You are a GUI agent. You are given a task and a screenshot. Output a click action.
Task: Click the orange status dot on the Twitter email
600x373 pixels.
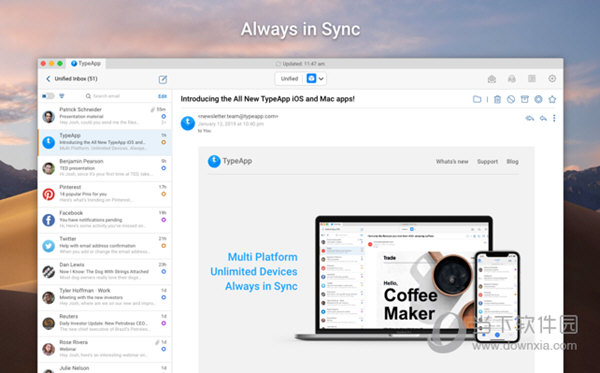click(x=163, y=246)
